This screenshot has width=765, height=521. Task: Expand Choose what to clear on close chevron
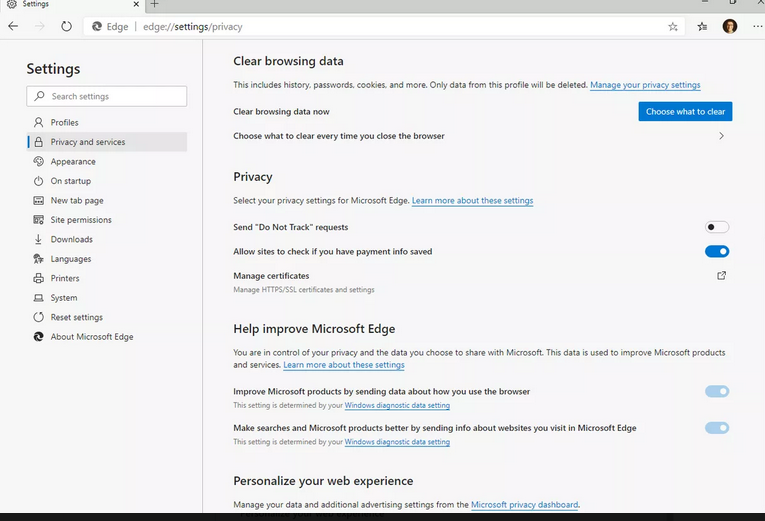(722, 136)
